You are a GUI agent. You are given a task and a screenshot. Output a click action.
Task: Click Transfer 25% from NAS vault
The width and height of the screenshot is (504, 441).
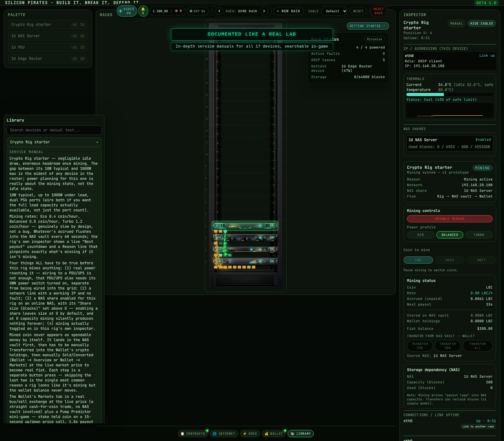[420, 346]
